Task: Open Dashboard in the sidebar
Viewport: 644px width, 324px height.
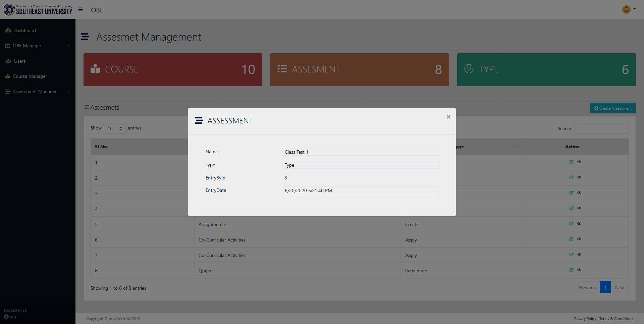Action: pyautogui.click(x=24, y=31)
